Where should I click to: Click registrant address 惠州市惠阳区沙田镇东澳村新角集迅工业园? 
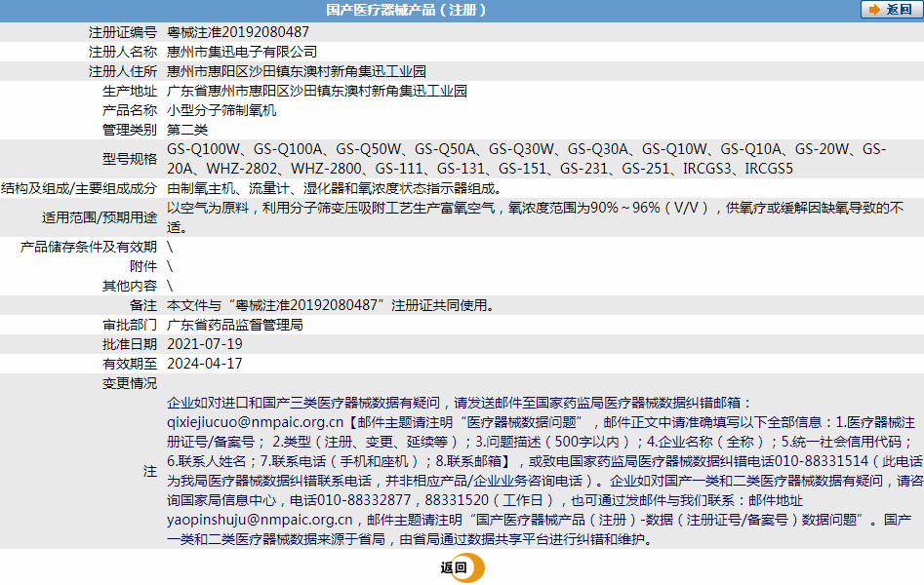coord(297,71)
